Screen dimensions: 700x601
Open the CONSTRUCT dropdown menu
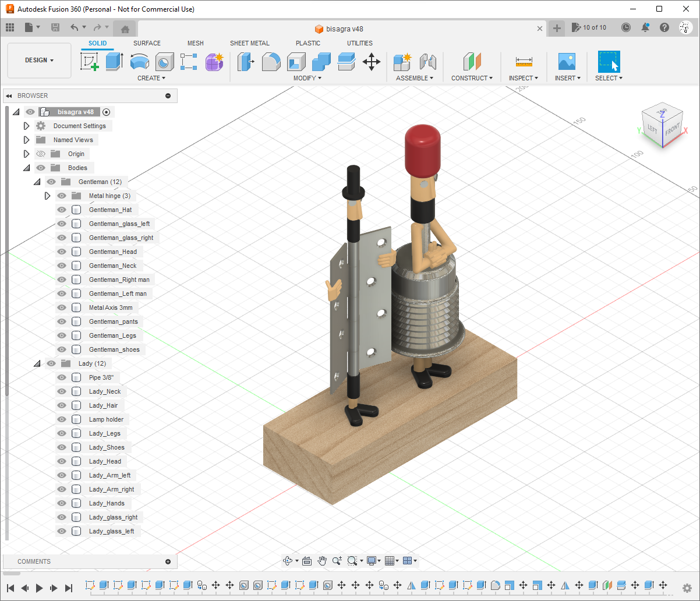472,78
